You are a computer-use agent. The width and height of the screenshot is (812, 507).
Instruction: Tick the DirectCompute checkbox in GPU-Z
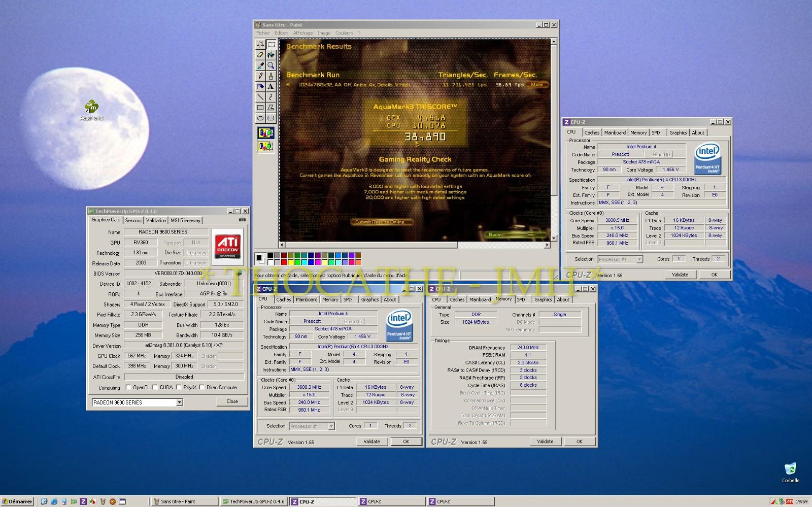pyautogui.click(x=202, y=388)
